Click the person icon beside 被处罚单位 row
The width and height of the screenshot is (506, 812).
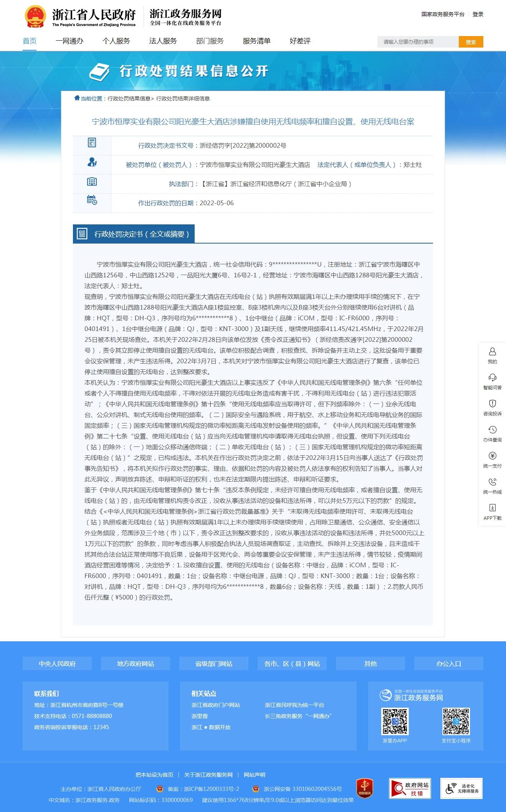[92, 162]
